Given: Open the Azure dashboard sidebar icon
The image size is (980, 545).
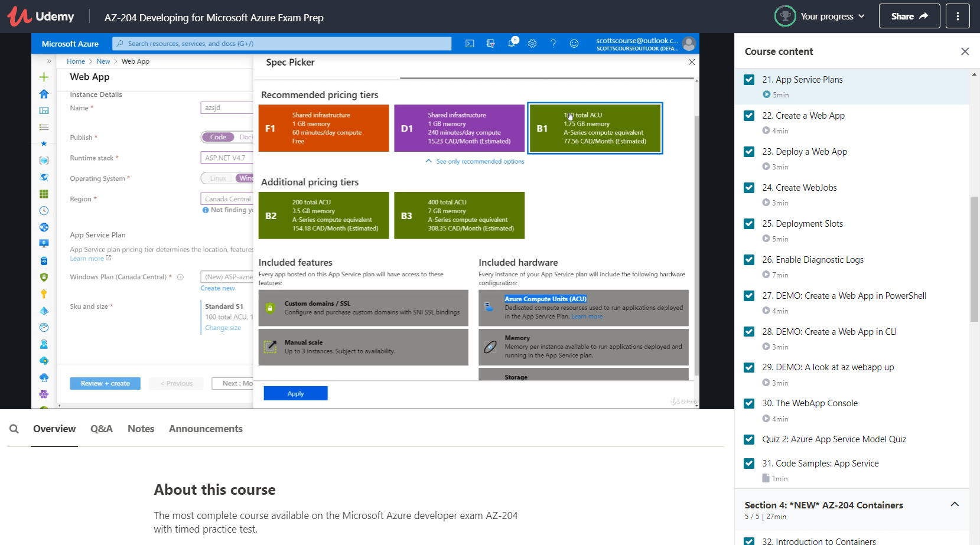Looking at the screenshot, I should pos(44,110).
